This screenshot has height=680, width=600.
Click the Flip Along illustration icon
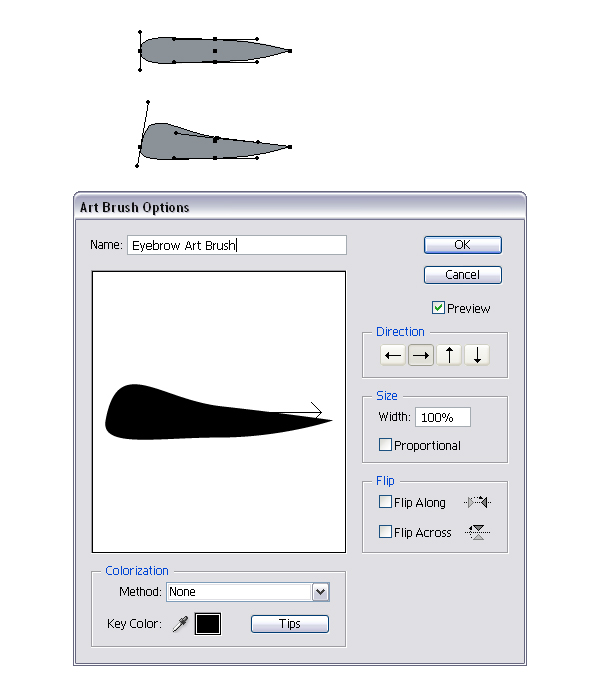point(478,503)
